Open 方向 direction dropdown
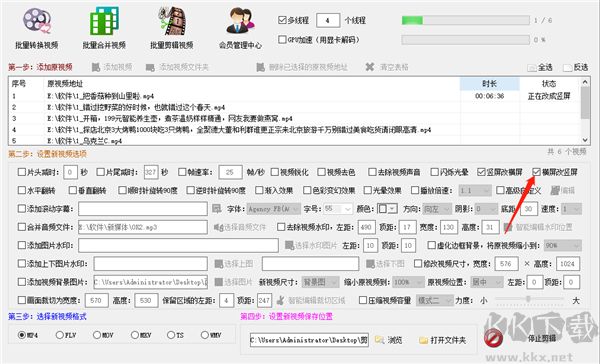This screenshot has height=364, width=600. click(x=437, y=209)
